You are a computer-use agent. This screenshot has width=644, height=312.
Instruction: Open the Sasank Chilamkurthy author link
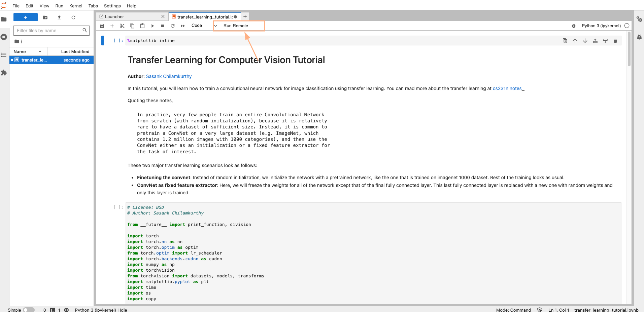[169, 76]
